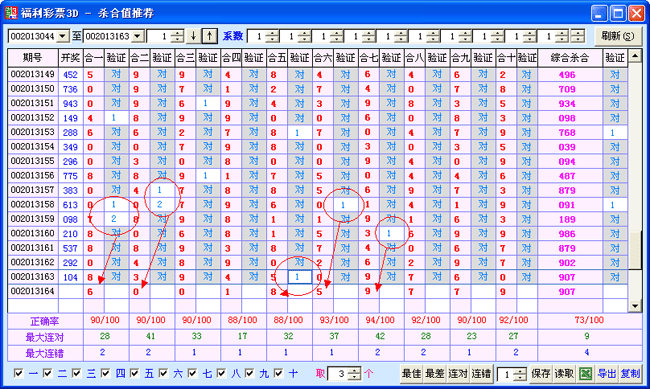Select the row 002013149 period cell
Image resolution: width=650 pixels, height=389 pixels.
tap(33, 74)
